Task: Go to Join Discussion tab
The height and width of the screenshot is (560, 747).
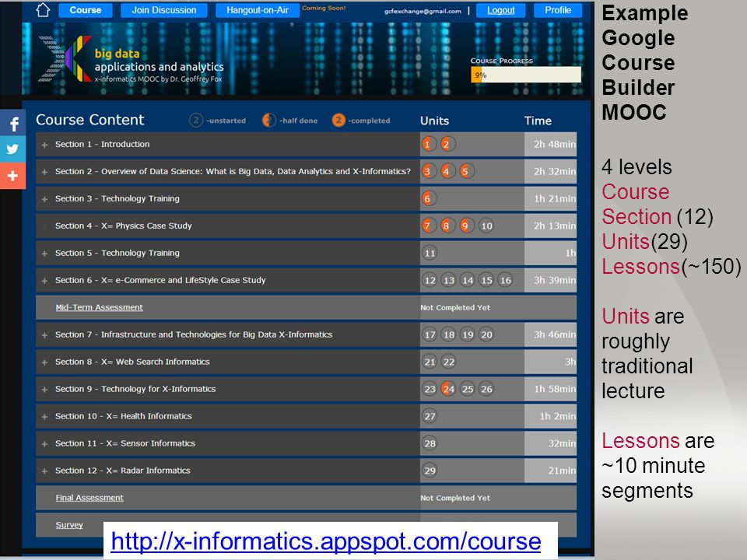Action: coord(164,10)
